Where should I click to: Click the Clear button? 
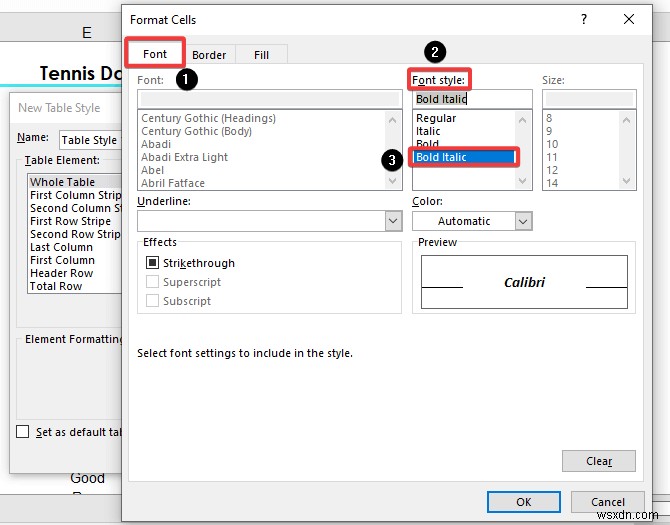pos(599,461)
